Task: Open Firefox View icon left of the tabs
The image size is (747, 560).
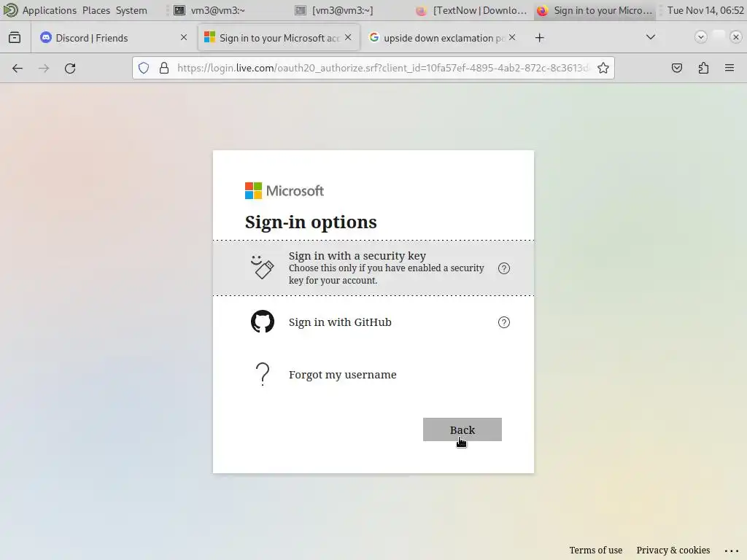Action: coord(15,38)
